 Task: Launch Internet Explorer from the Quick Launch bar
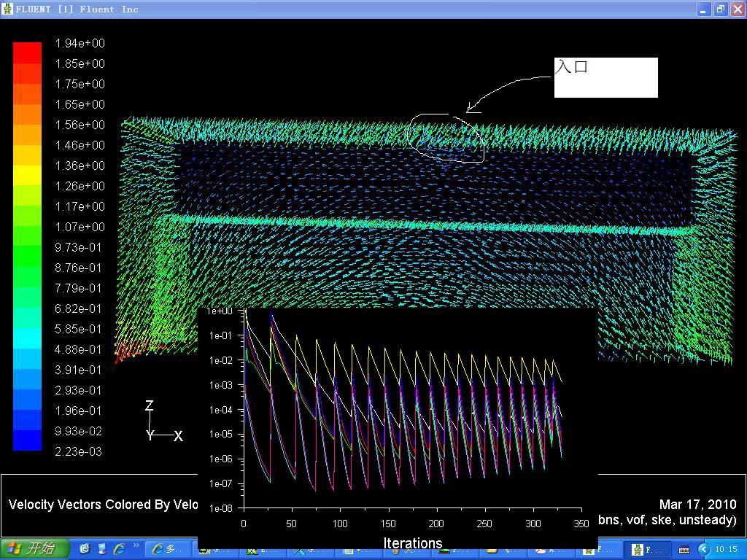click(119, 549)
